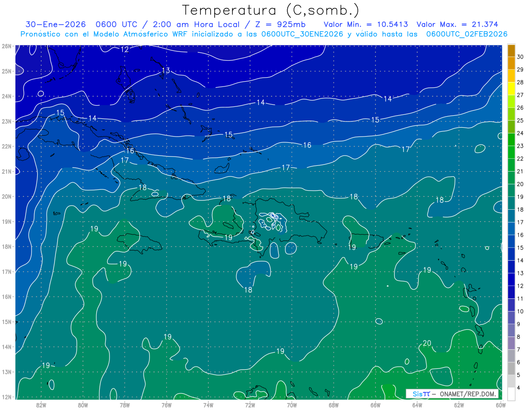Screen dimensions: 532x411
Task: Click the '12' contour label on the map
Action: click(125, 49)
